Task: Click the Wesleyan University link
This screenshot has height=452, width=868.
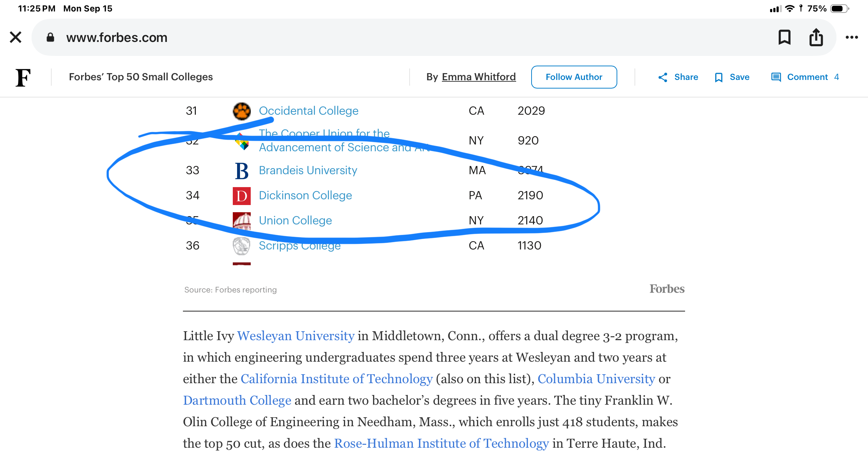Action: [x=296, y=336]
